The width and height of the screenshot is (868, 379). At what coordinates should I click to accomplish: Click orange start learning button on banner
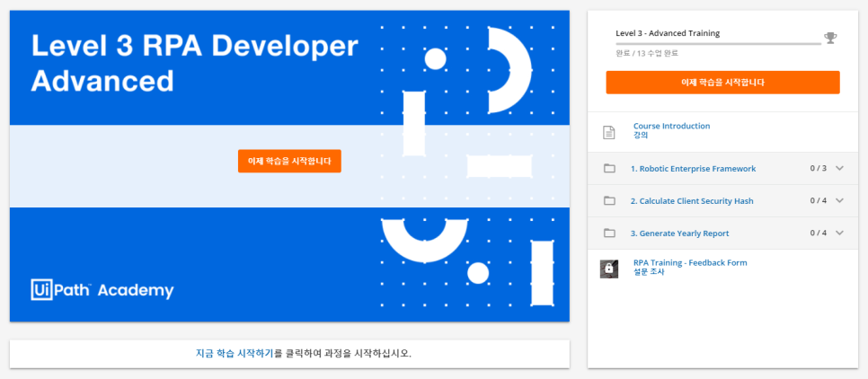289,161
